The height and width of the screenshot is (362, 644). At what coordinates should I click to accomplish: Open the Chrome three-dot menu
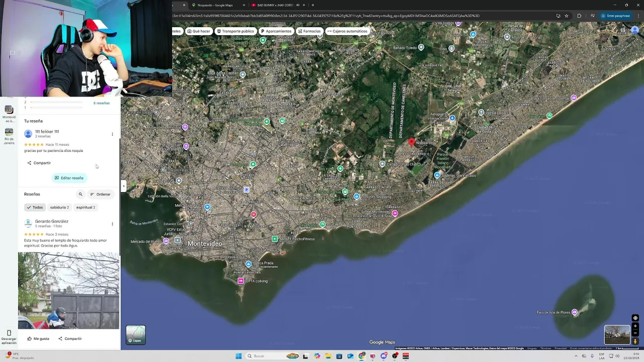(637, 16)
